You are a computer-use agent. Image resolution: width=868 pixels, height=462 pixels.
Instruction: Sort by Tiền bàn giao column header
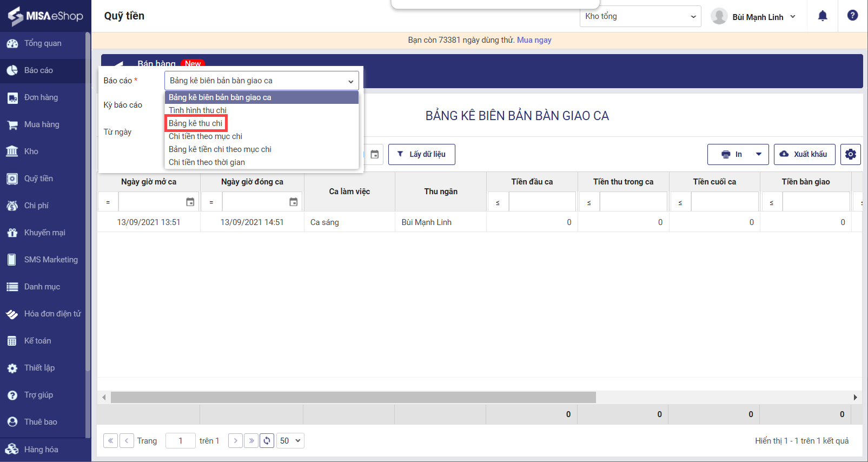[806, 182]
